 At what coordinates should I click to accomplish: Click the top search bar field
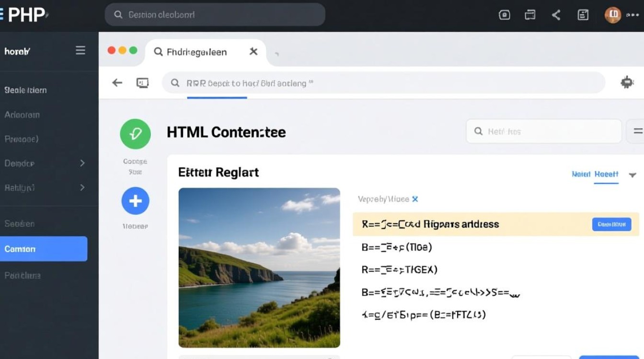[215, 15]
